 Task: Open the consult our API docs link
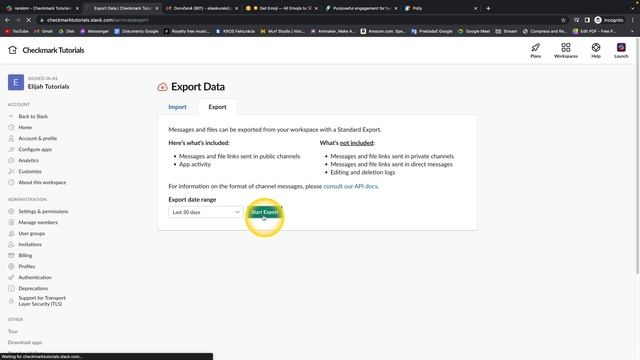351,186
